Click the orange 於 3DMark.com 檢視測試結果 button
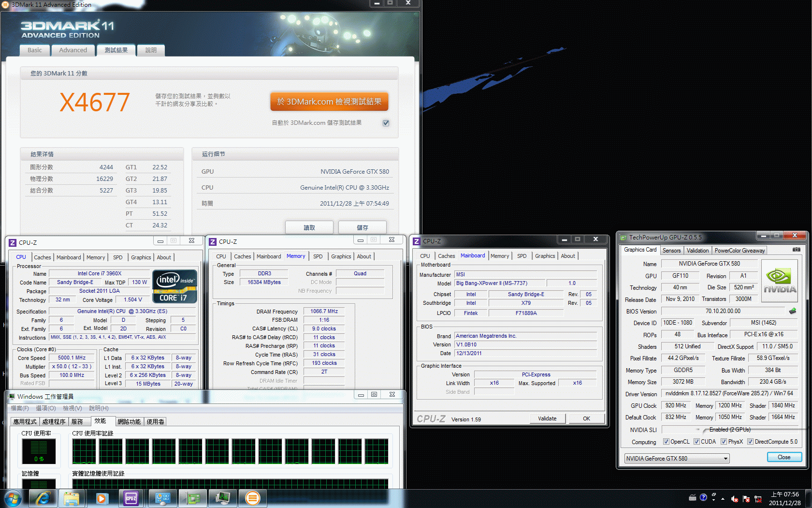Screen dimensions: 812x508 coord(329,102)
